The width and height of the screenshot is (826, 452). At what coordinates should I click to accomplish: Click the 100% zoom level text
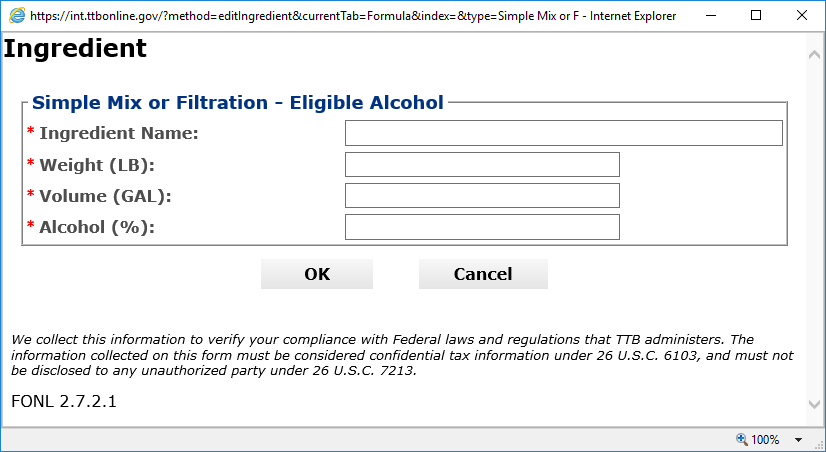(x=766, y=440)
